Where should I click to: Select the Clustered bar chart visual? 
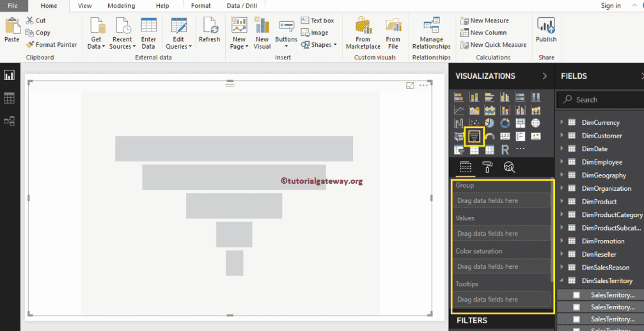coord(490,97)
